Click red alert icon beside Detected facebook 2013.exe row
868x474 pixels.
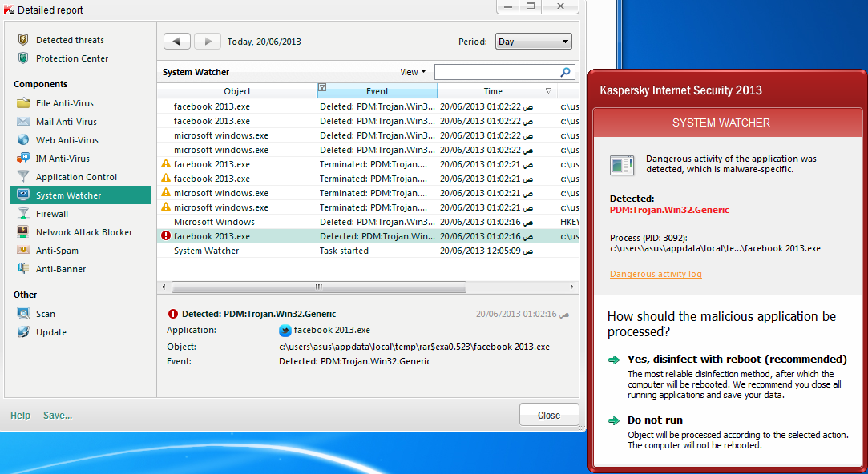coord(166,235)
